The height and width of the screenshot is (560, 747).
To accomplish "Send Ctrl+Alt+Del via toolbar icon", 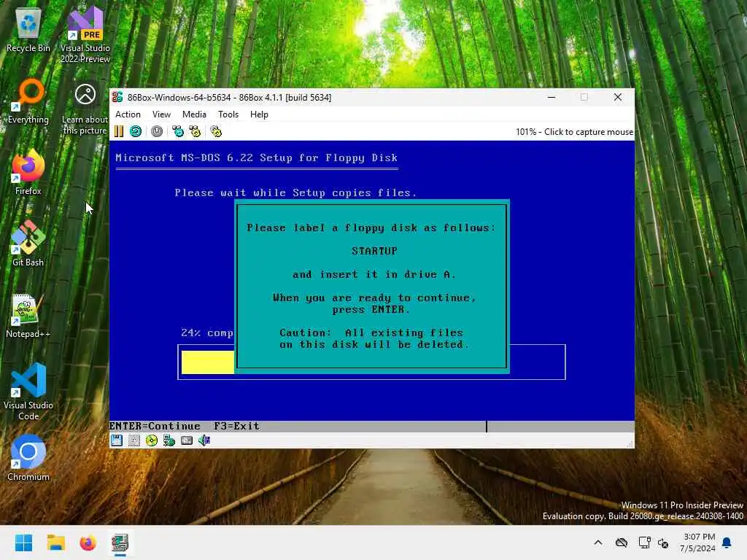I will tap(178, 131).
